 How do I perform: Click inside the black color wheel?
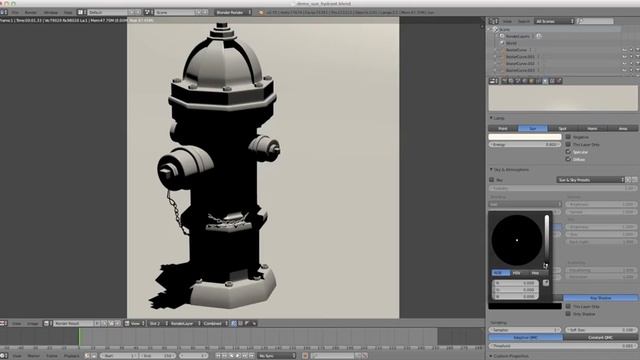(517, 240)
